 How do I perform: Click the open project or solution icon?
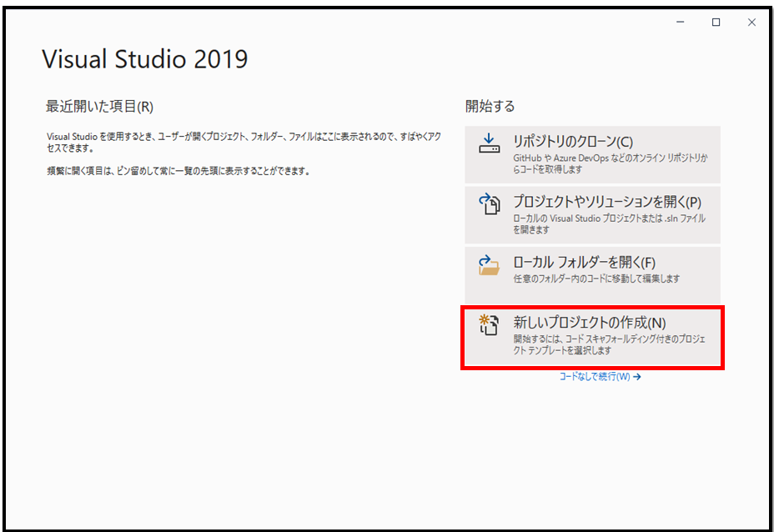pyautogui.click(x=490, y=203)
